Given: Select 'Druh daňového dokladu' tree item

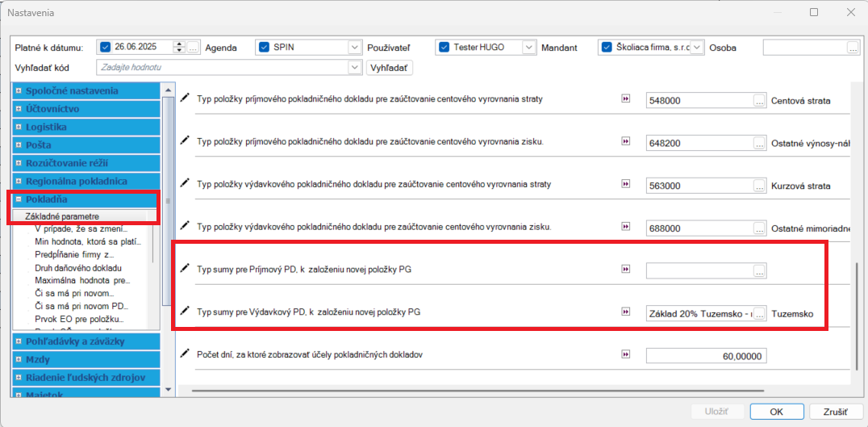Looking at the screenshot, I should coord(77,268).
